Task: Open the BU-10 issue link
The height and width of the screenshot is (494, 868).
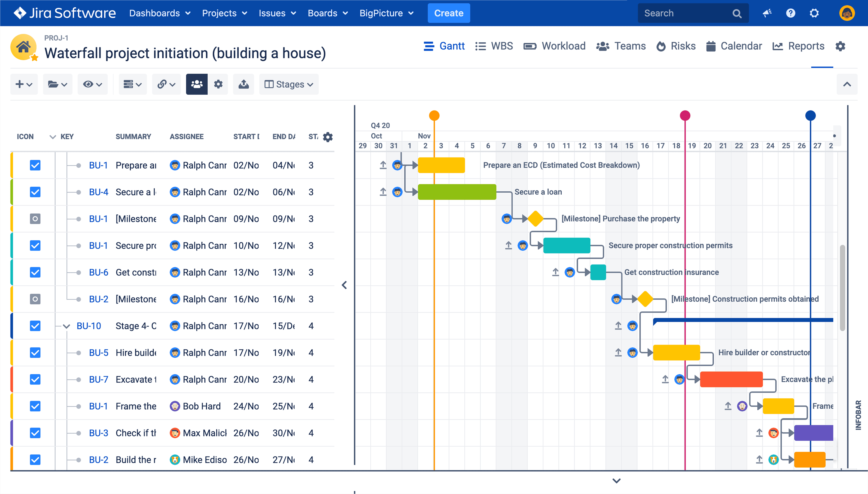Action: click(89, 326)
